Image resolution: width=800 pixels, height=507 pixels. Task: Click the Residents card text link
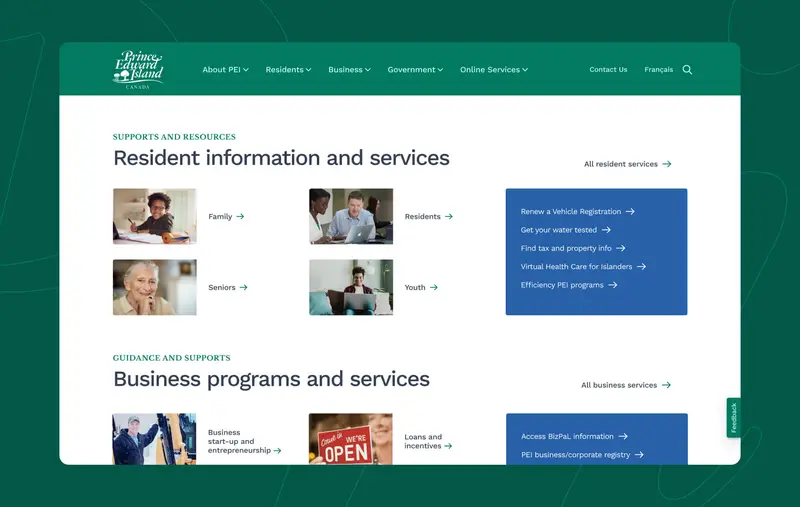tap(422, 217)
